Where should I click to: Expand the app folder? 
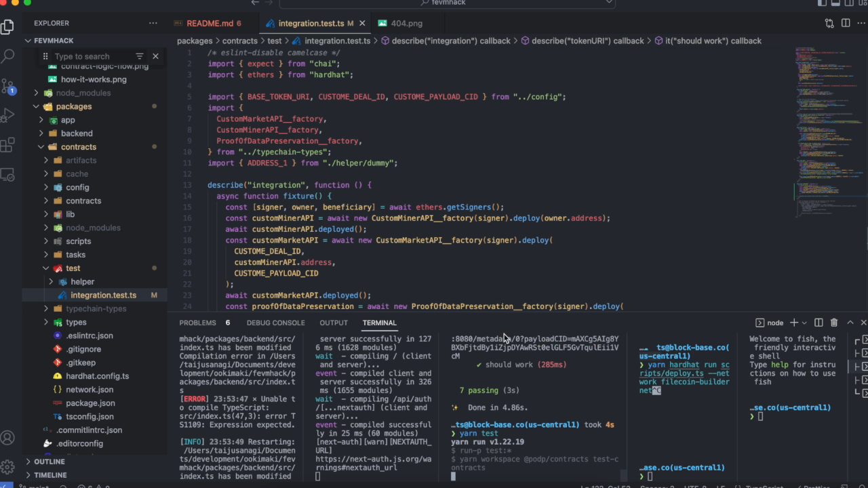pos(94,120)
